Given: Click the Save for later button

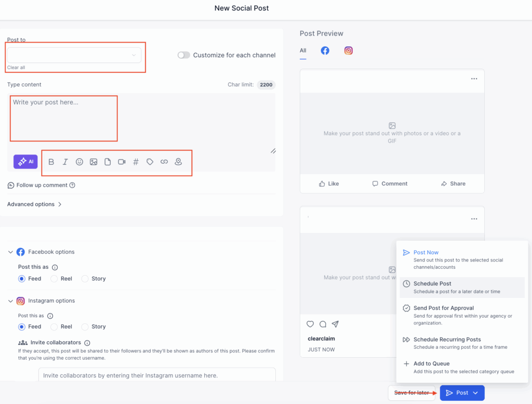Looking at the screenshot, I should (411, 393).
